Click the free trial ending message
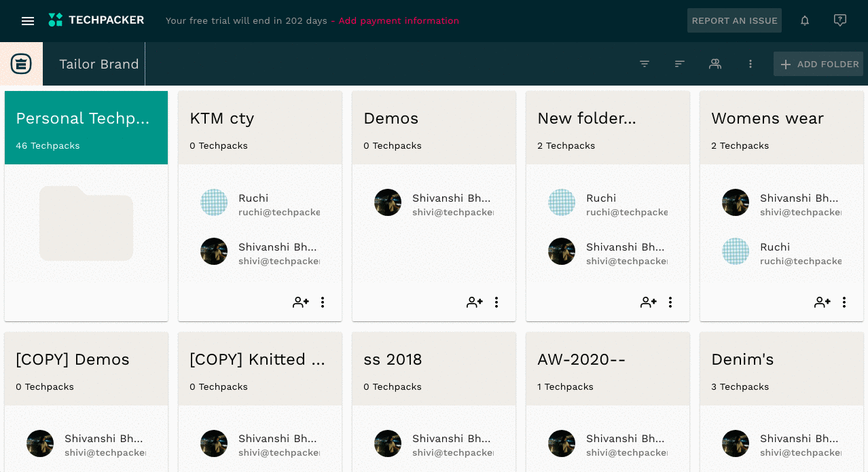The height and width of the screenshot is (472, 868). (247, 21)
